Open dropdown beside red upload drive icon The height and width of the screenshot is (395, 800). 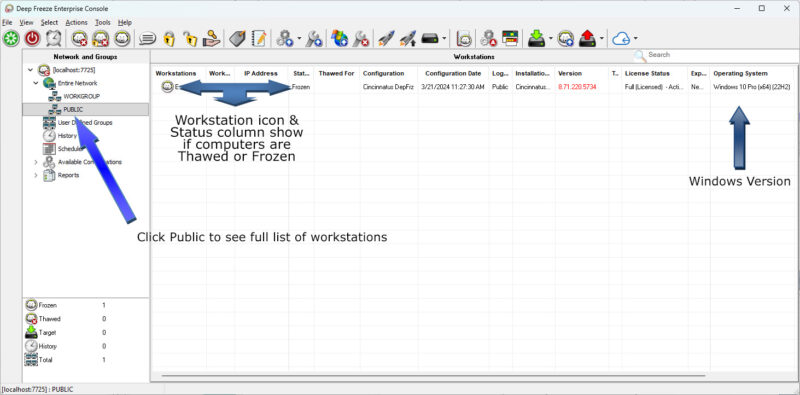point(602,39)
